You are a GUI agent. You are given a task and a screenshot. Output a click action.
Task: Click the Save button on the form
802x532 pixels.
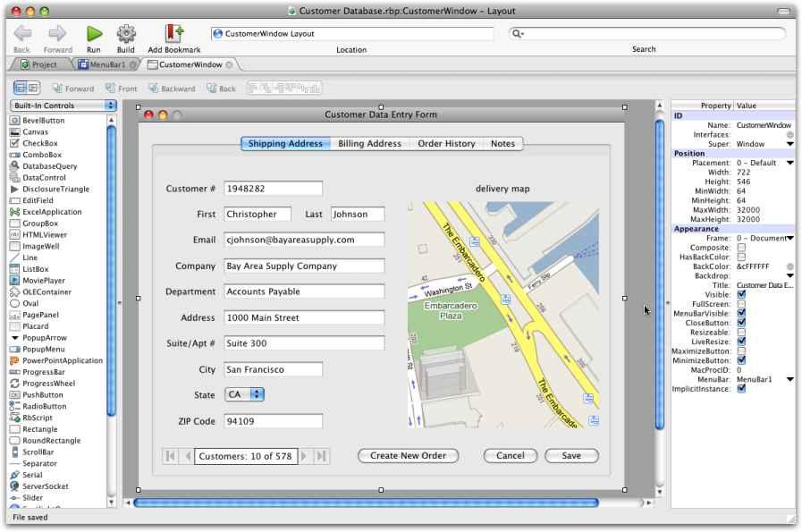tap(571, 456)
